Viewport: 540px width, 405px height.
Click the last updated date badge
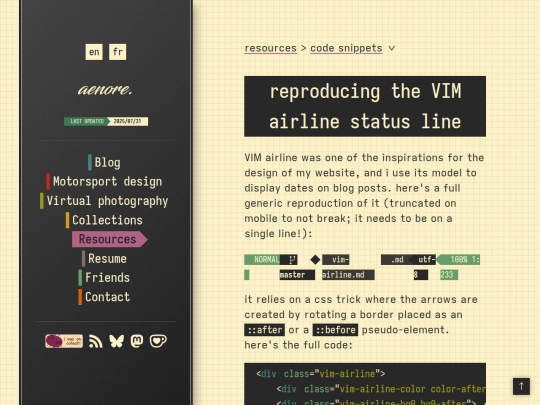106,121
